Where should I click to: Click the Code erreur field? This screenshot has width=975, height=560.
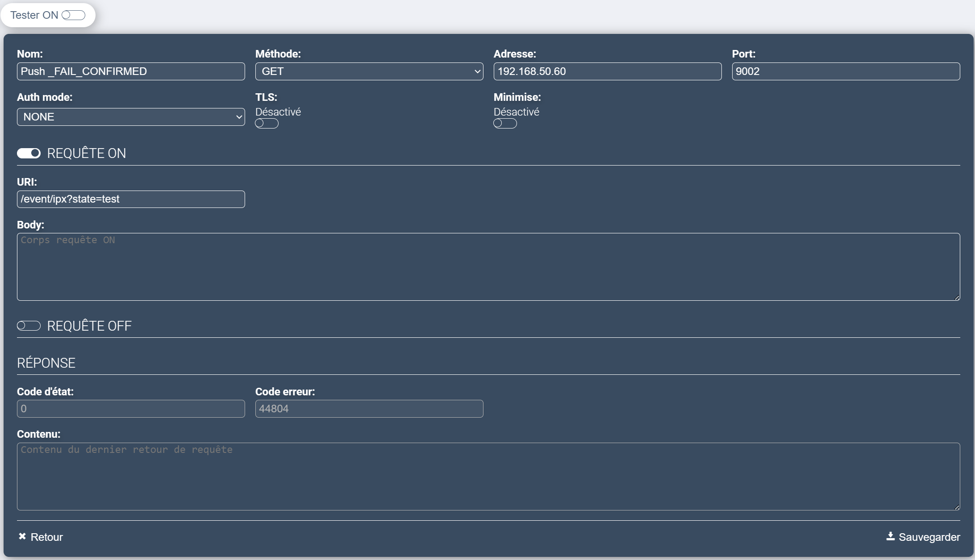point(369,409)
